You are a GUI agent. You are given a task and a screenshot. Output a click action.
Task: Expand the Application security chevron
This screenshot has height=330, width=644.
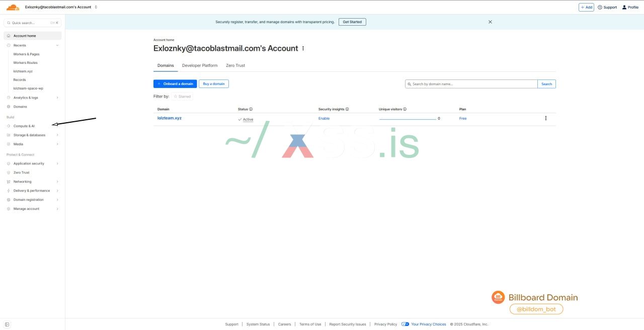pyautogui.click(x=57, y=163)
